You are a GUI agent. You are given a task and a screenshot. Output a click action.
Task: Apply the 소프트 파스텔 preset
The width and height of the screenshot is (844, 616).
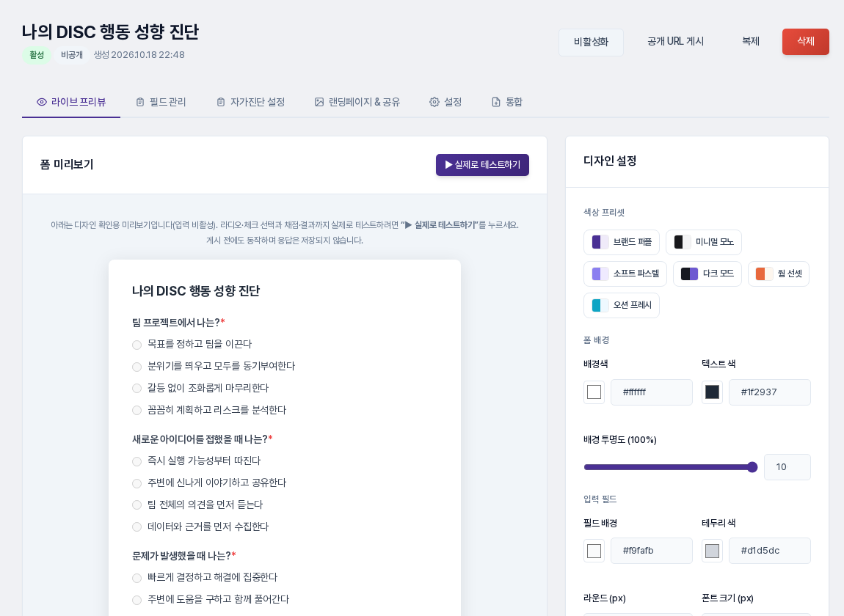[625, 274]
